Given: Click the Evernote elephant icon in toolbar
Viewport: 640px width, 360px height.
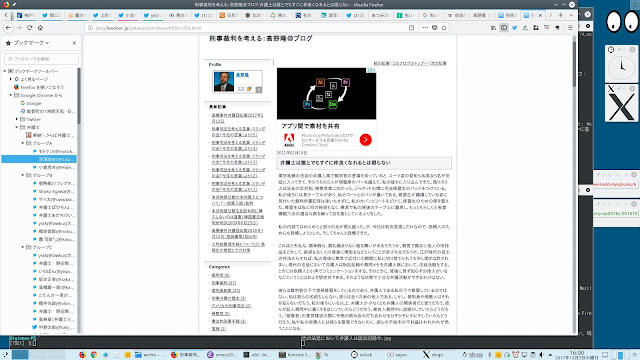Looking at the screenshot, I should point(557,28).
